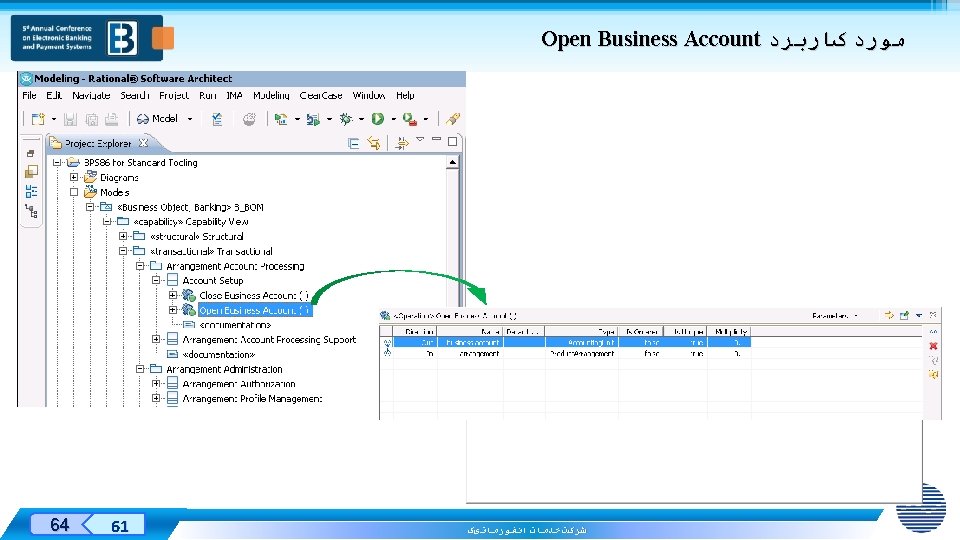Open the Debug icon's dropdown arrow
The height and width of the screenshot is (540, 960).
click(361, 119)
